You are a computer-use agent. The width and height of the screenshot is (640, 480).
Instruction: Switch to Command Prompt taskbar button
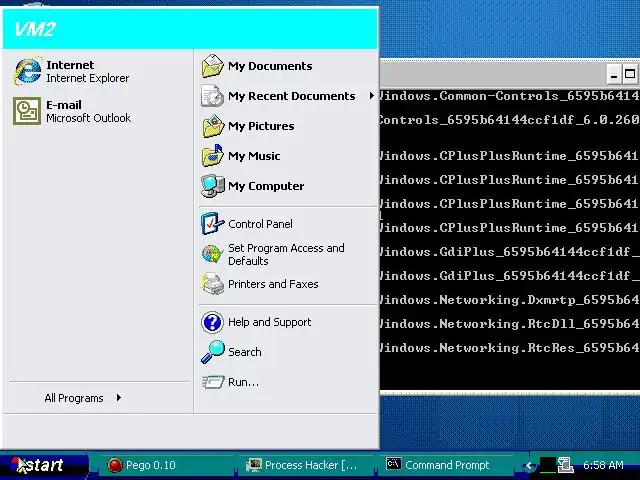point(446,465)
